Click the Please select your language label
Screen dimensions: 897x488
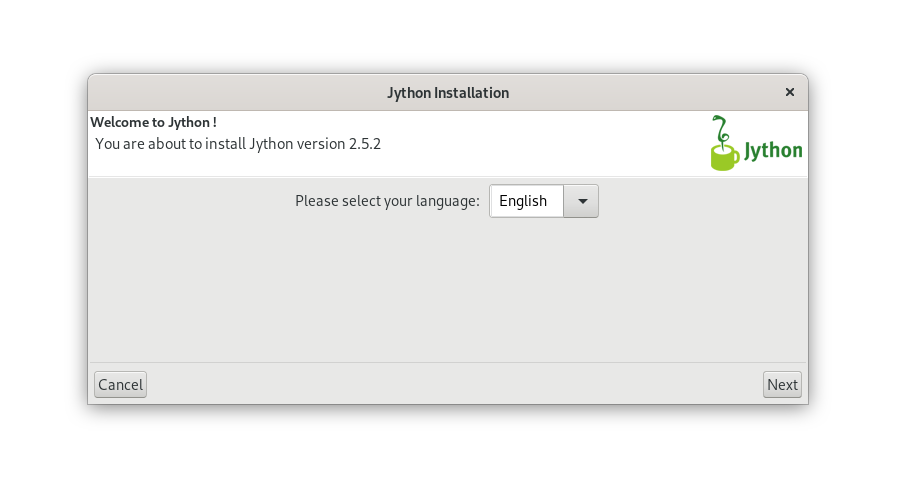387,201
